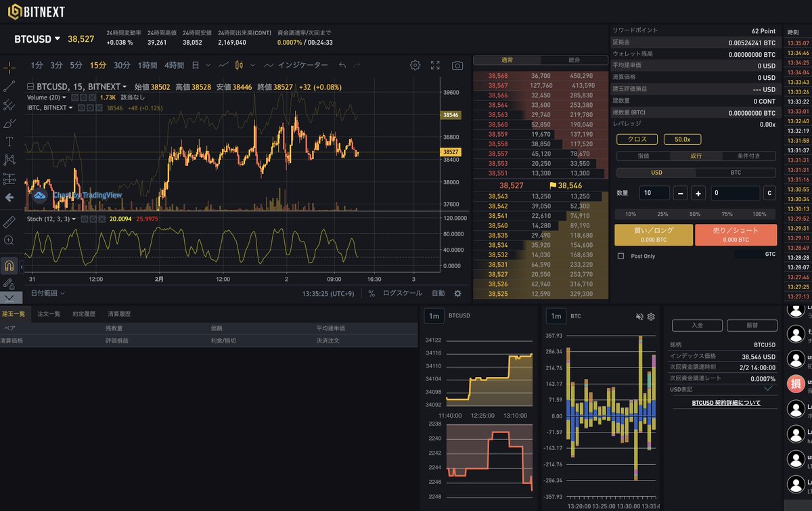Open the pattern drawing tools
This screenshot has height=511, width=812.
pos(9,160)
